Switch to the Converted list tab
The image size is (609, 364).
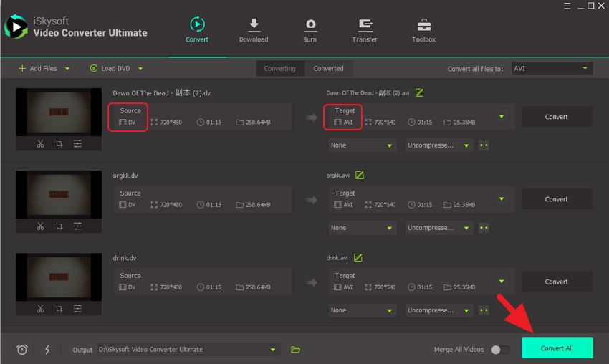[x=328, y=69]
